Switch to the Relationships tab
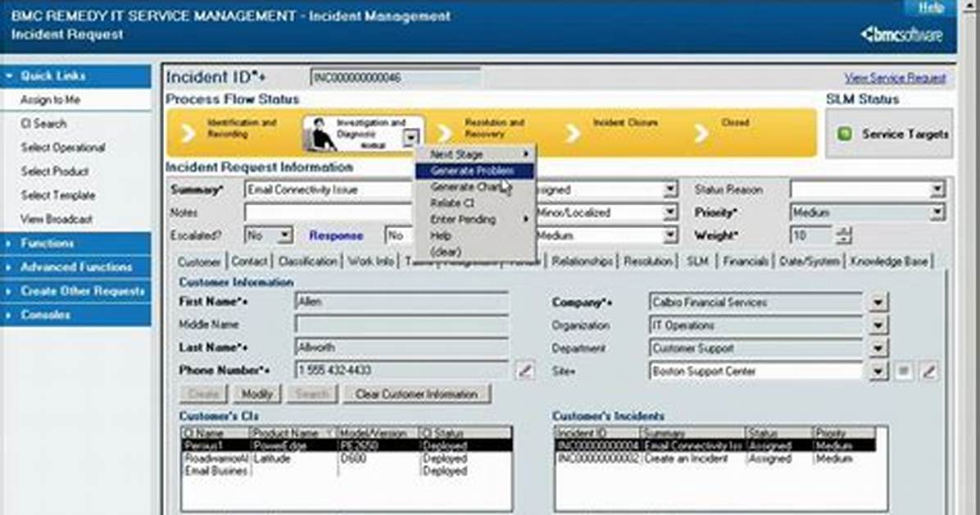 pyautogui.click(x=582, y=262)
